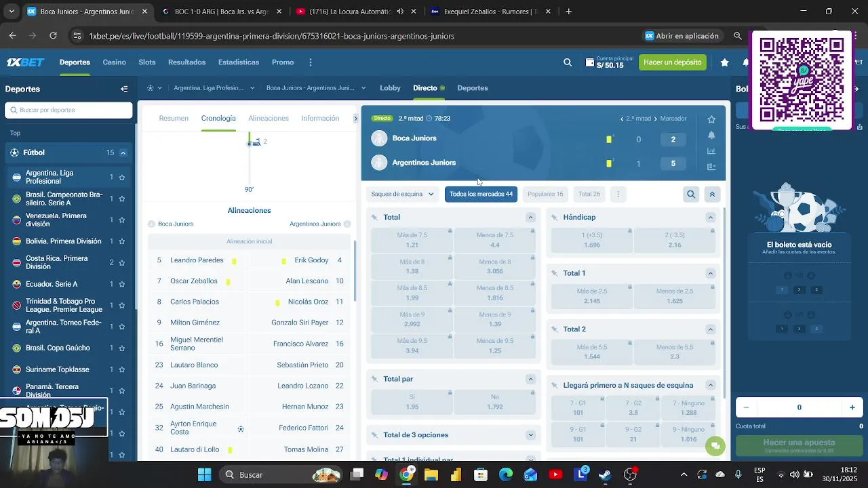Favorite Argentina Liga Profesional in sidebar
This screenshot has width=868, height=488.
click(x=122, y=178)
